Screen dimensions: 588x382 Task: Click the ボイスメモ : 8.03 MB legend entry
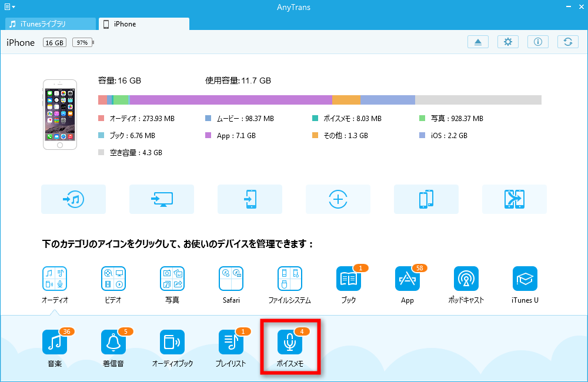347,119
